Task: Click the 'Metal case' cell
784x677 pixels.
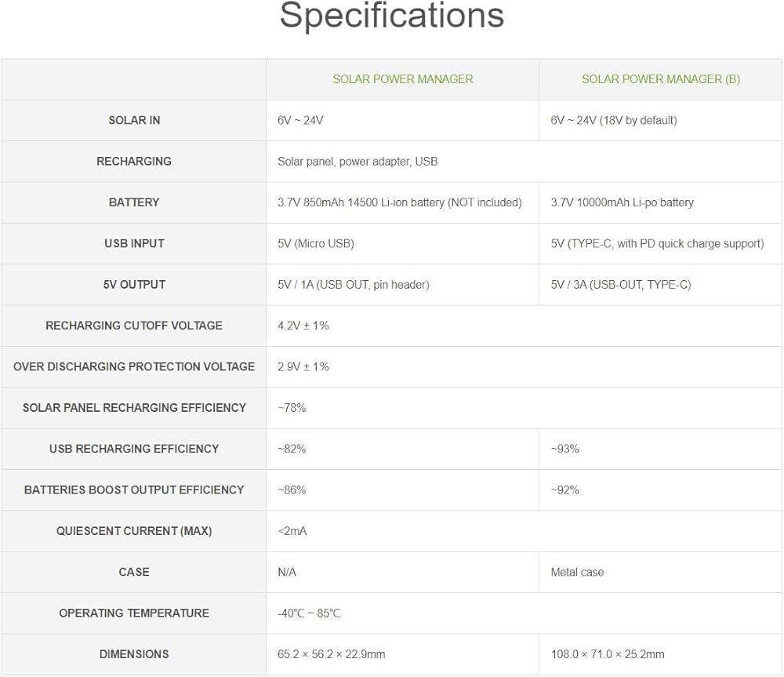Action: tap(577, 572)
